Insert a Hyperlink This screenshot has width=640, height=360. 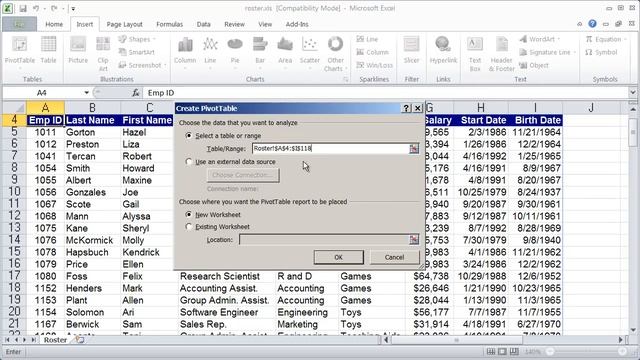[x=443, y=51]
